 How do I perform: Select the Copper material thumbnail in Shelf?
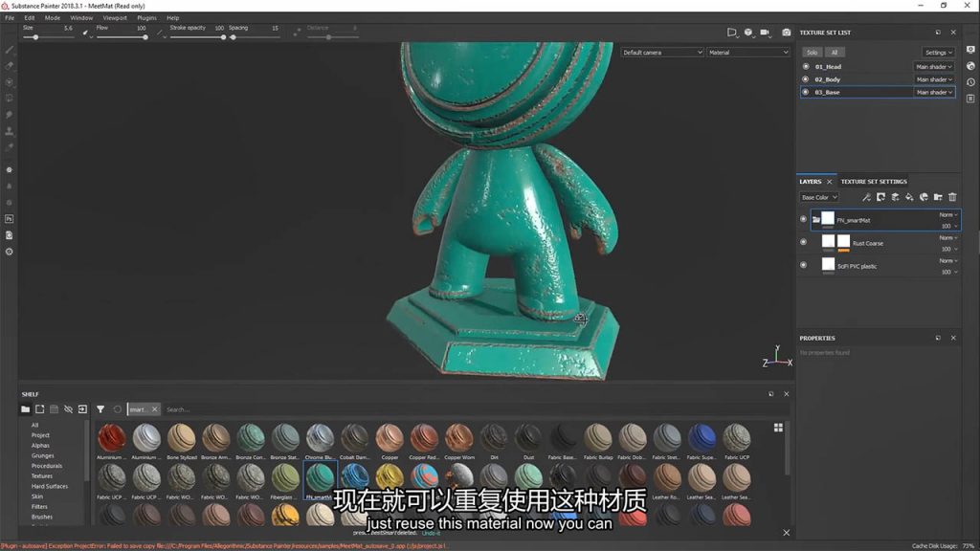pos(390,442)
